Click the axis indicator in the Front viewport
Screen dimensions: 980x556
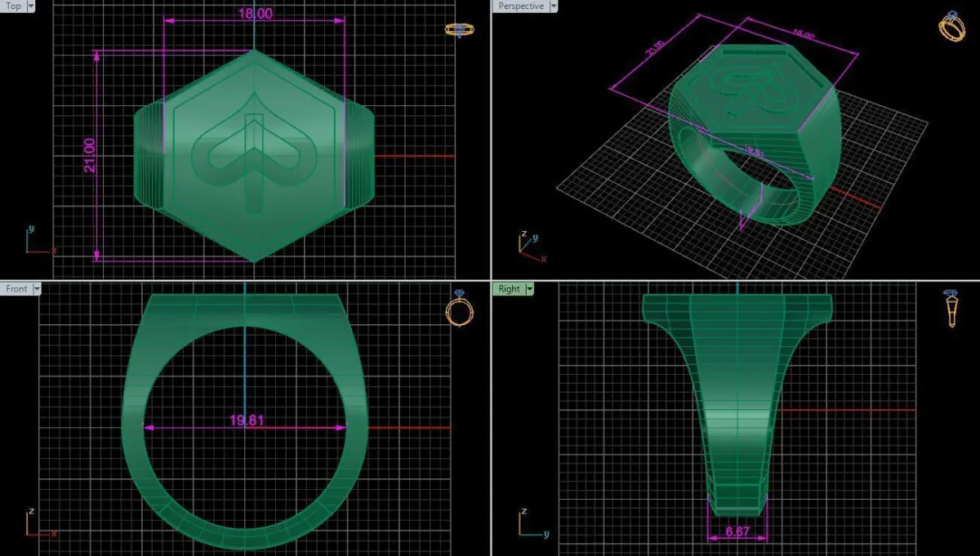pos(40,524)
